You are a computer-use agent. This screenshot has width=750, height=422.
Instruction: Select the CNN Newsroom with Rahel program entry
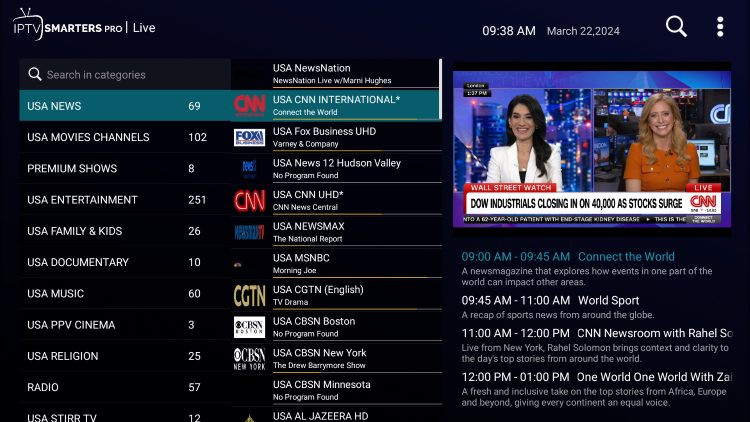click(x=596, y=345)
